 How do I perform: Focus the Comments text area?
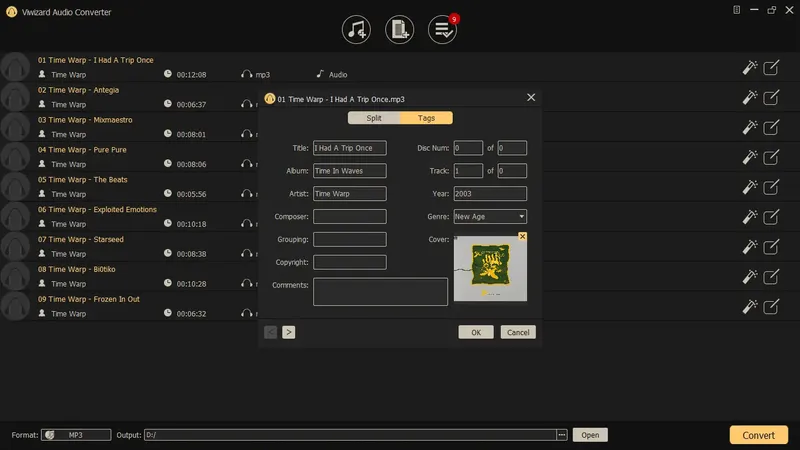pyautogui.click(x=380, y=292)
